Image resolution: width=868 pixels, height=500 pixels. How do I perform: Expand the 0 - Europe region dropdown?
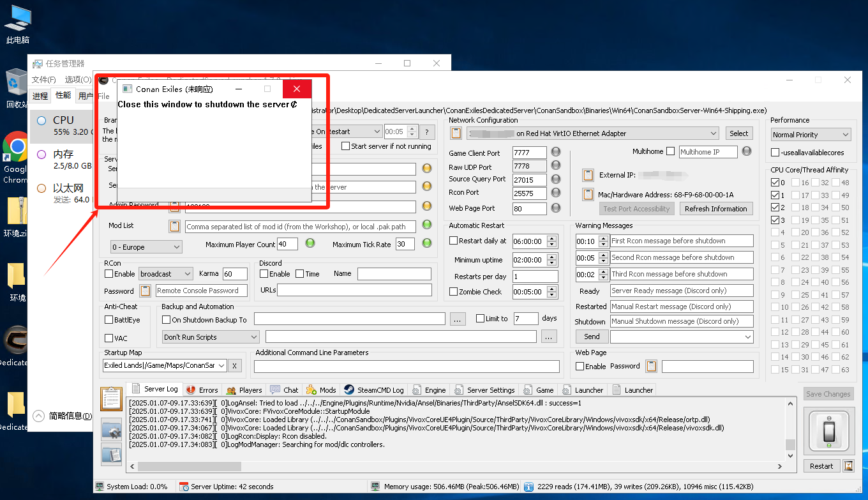point(146,247)
